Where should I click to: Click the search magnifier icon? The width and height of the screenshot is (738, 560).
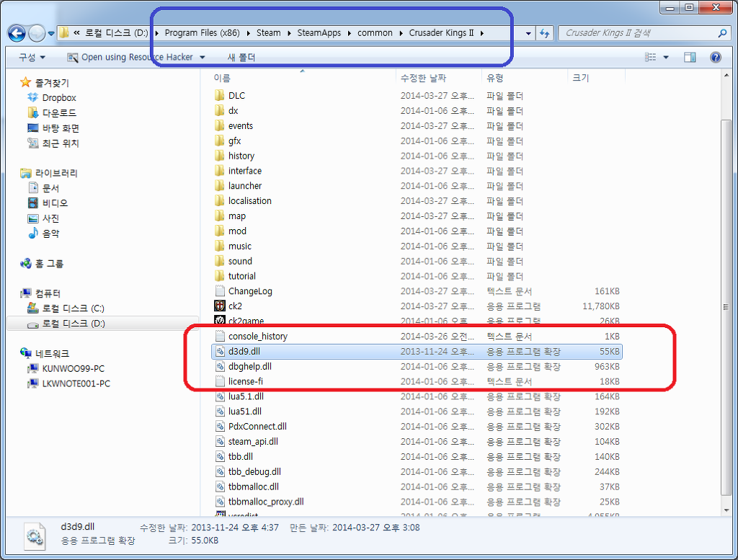tap(722, 33)
